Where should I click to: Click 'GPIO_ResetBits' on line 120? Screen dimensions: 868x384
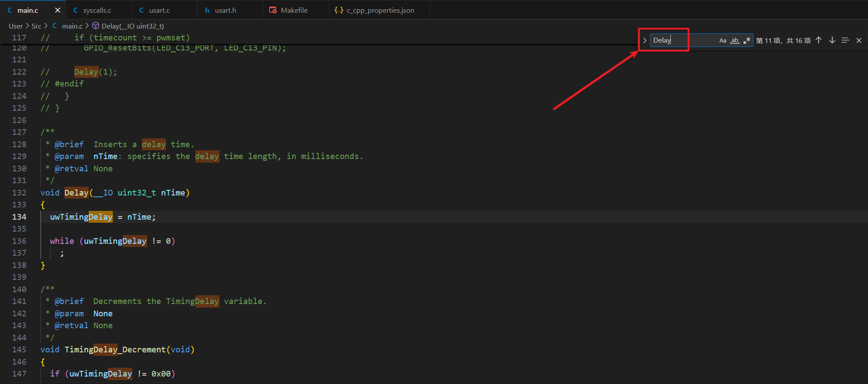(x=117, y=48)
